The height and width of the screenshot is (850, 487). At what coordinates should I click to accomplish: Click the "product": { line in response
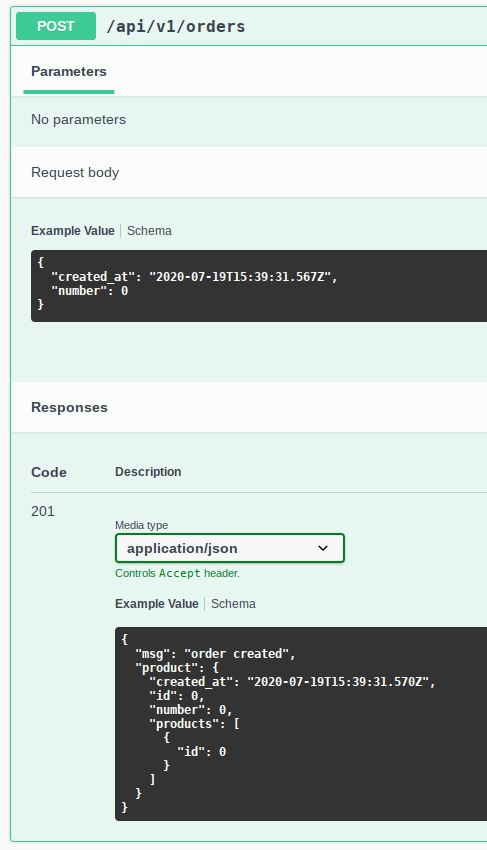177,667
